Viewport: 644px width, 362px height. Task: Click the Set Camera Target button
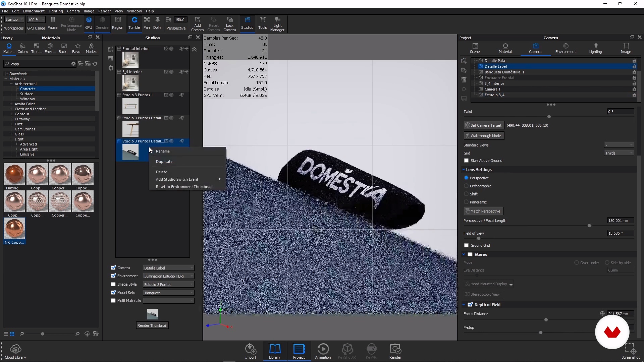(x=484, y=125)
